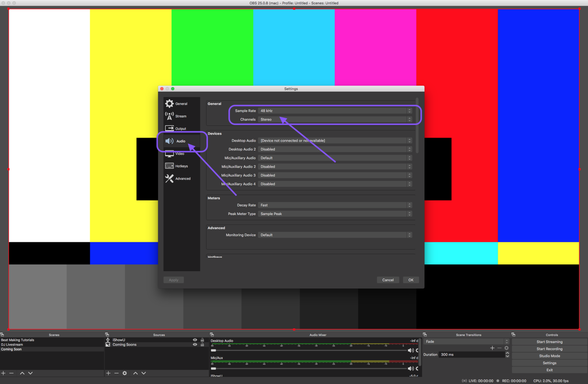The height and width of the screenshot is (384, 588).
Task: Adjust the Mic/Aux volume slider
Action: coord(309,368)
